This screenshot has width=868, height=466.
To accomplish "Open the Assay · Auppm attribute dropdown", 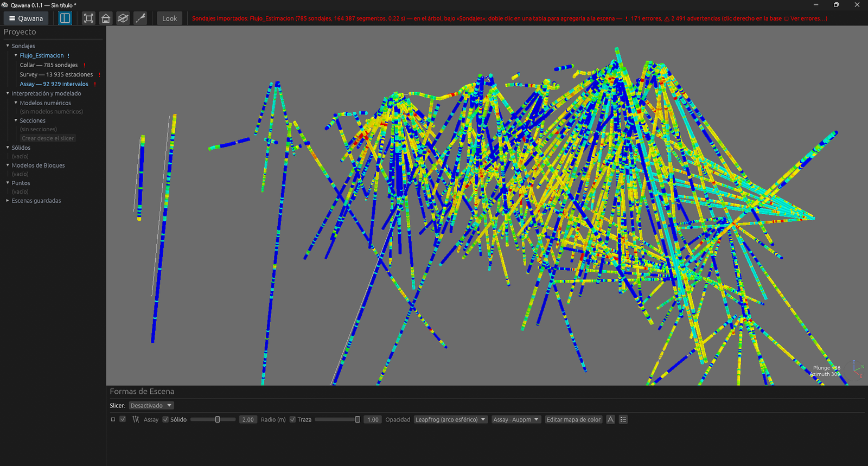I will tap(516, 419).
